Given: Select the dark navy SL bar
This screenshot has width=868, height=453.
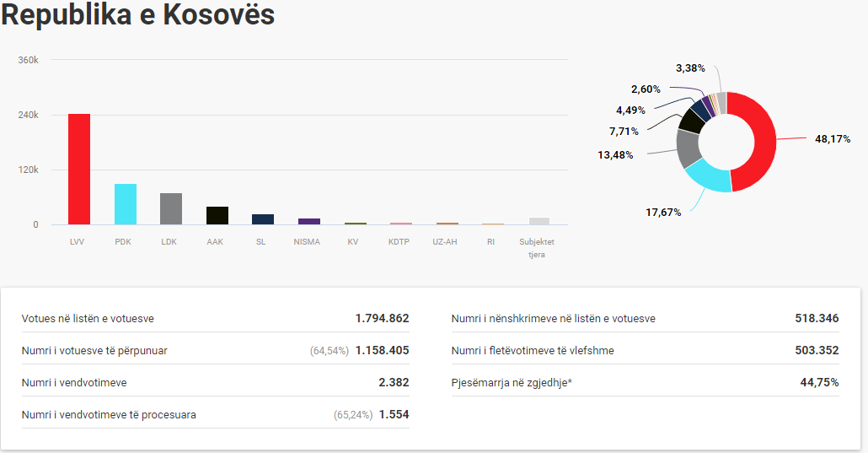Looking at the screenshot, I should click(x=263, y=219).
